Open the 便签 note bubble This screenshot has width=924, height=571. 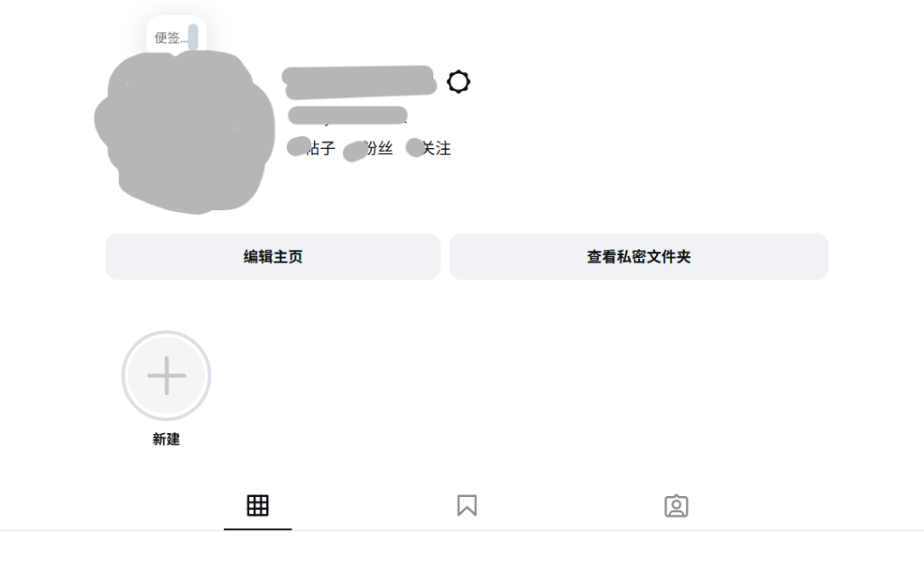pos(176,37)
